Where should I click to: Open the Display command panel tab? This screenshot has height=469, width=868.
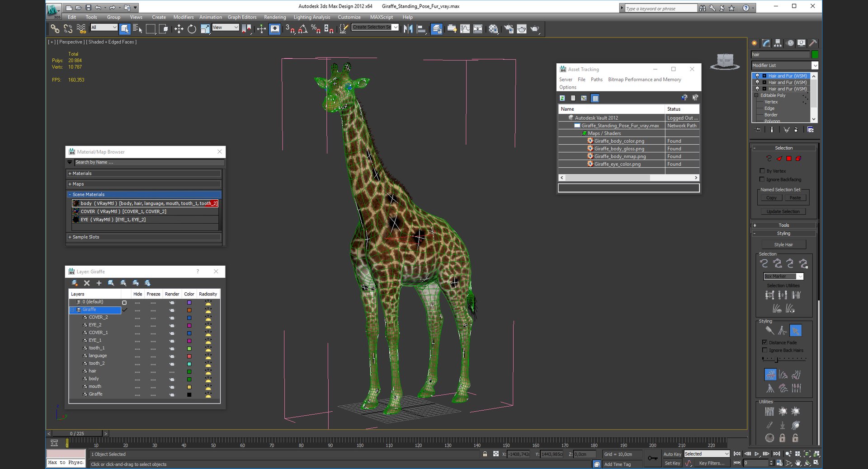point(801,43)
